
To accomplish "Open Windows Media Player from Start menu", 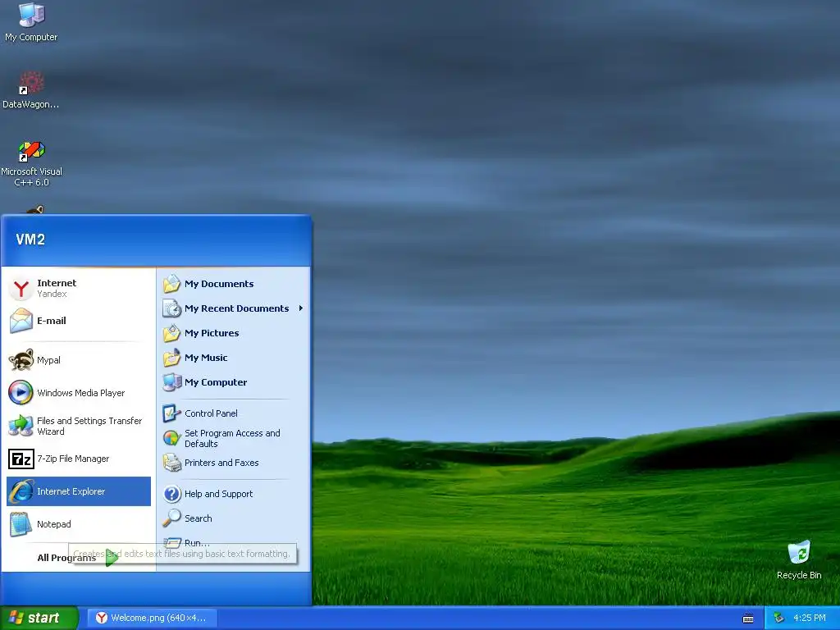I will point(79,393).
